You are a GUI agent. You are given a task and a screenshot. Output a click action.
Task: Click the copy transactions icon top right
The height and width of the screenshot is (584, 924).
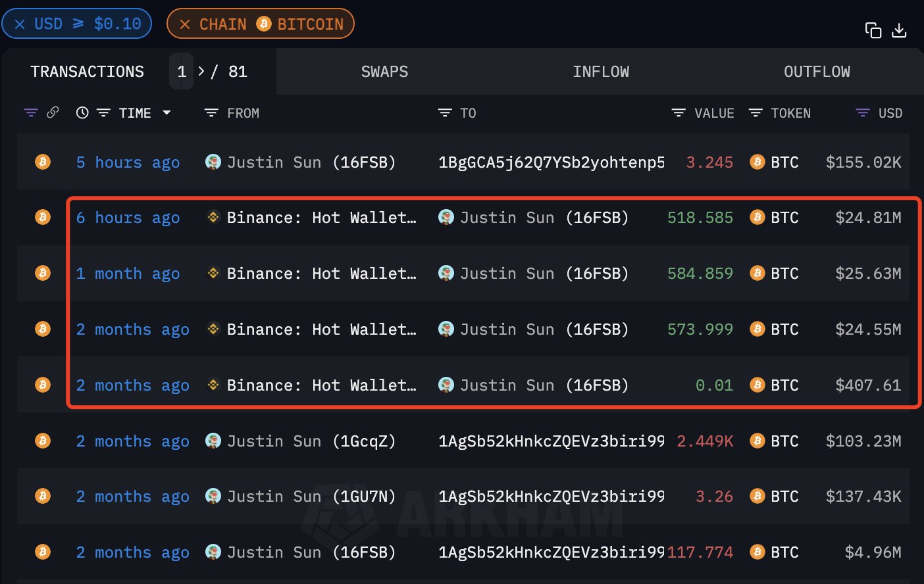(873, 30)
